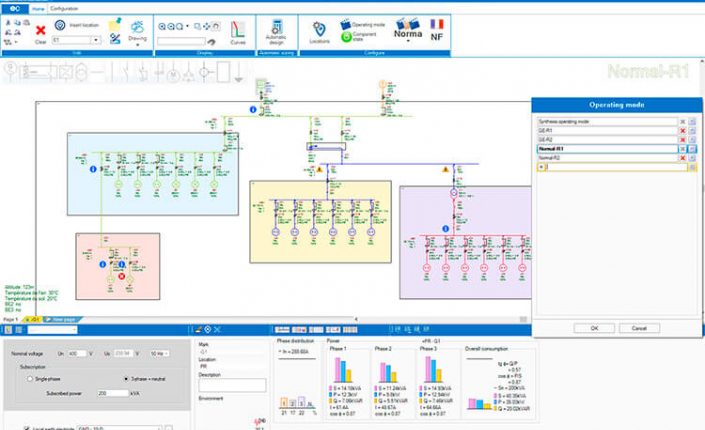
Task: Click the Overall consumption bar chart
Action: click(x=479, y=403)
